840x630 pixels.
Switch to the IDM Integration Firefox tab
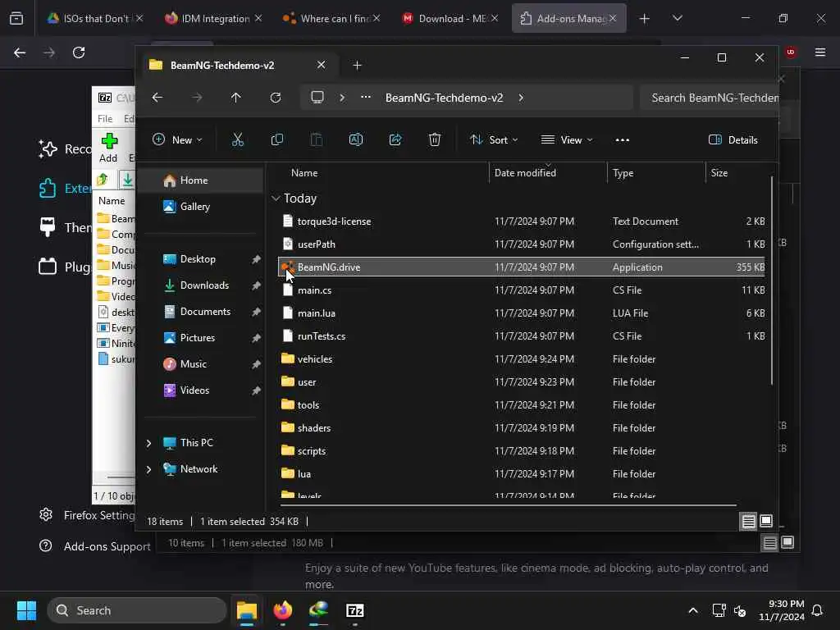[x=213, y=18]
